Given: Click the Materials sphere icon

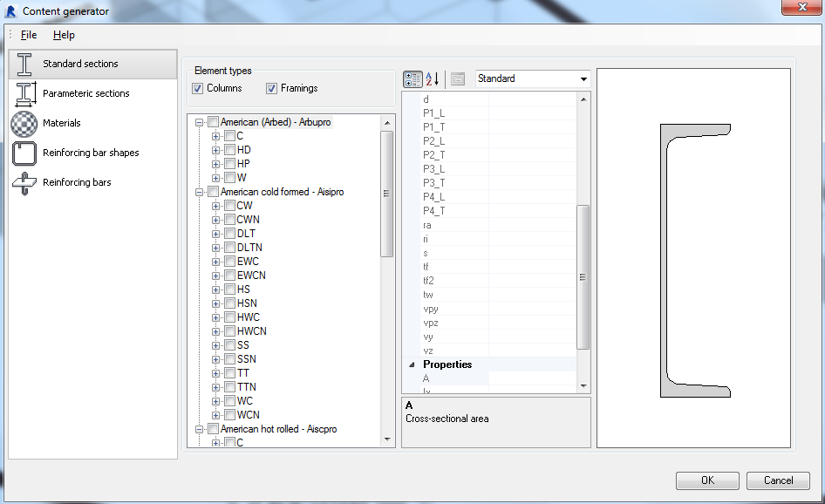Looking at the screenshot, I should point(24,123).
